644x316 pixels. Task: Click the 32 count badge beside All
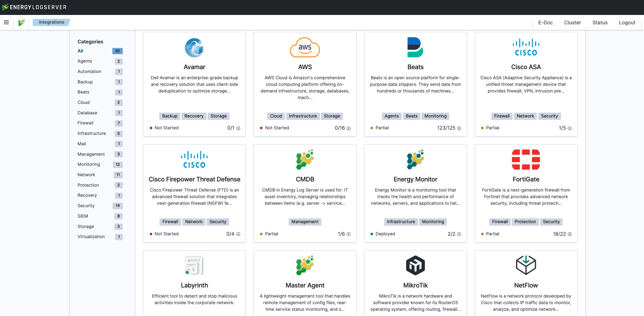[x=118, y=51]
